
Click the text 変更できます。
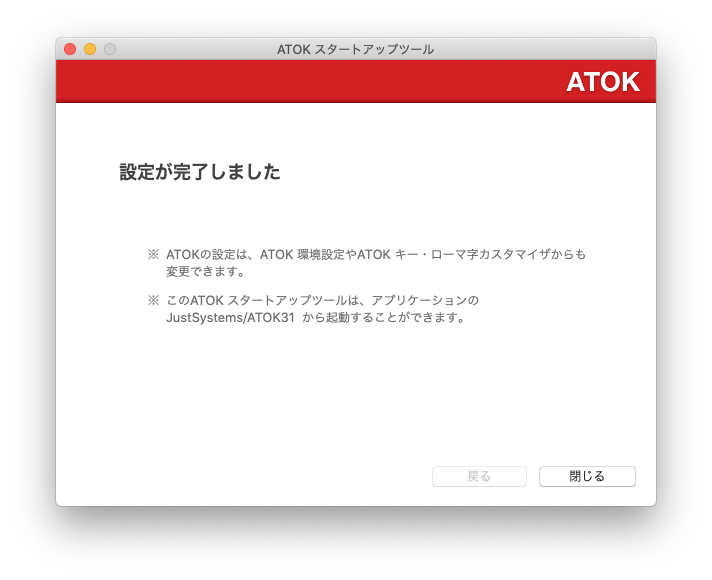206,272
